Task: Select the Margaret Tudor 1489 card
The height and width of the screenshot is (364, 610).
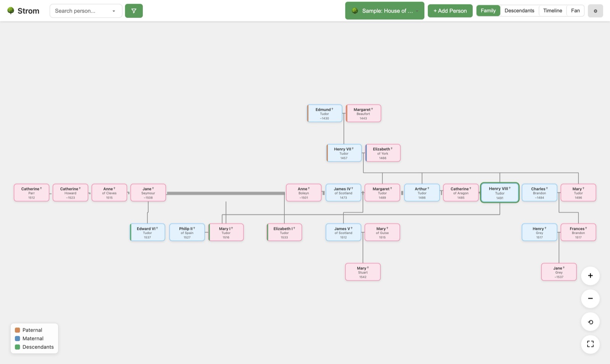Action: [x=382, y=193]
